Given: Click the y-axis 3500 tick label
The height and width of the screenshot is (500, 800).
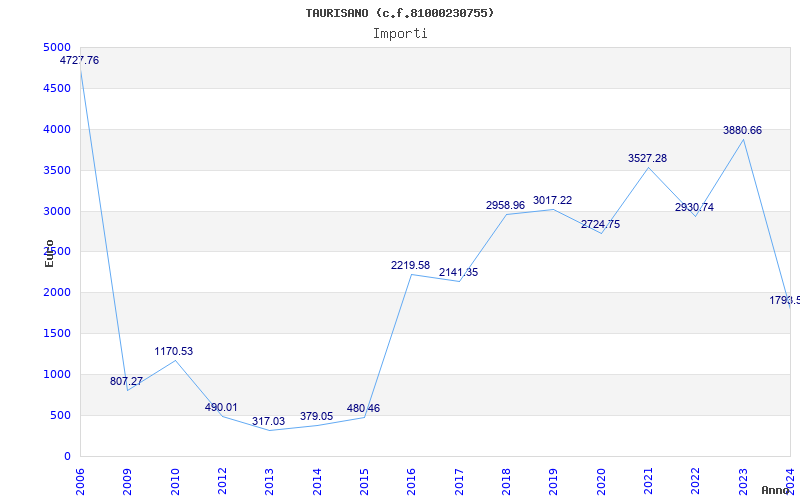Looking at the screenshot, I should [x=57, y=170].
